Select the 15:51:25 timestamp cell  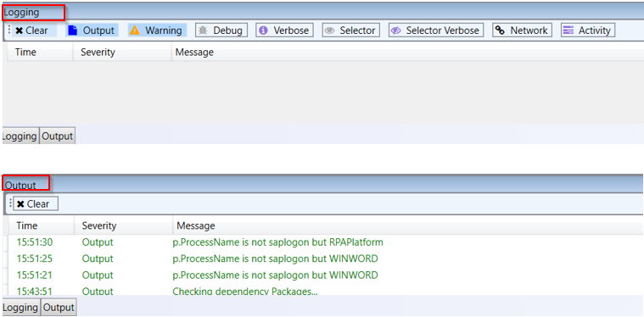[x=35, y=259]
